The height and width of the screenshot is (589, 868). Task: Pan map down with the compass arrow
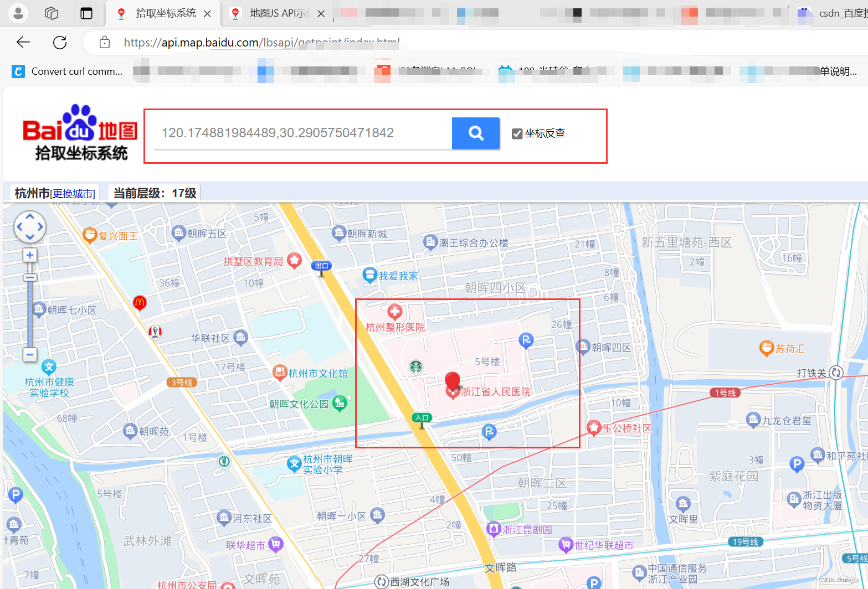(30, 237)
